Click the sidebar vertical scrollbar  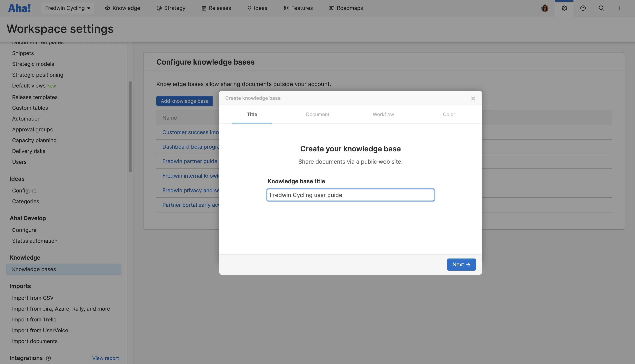130,126
